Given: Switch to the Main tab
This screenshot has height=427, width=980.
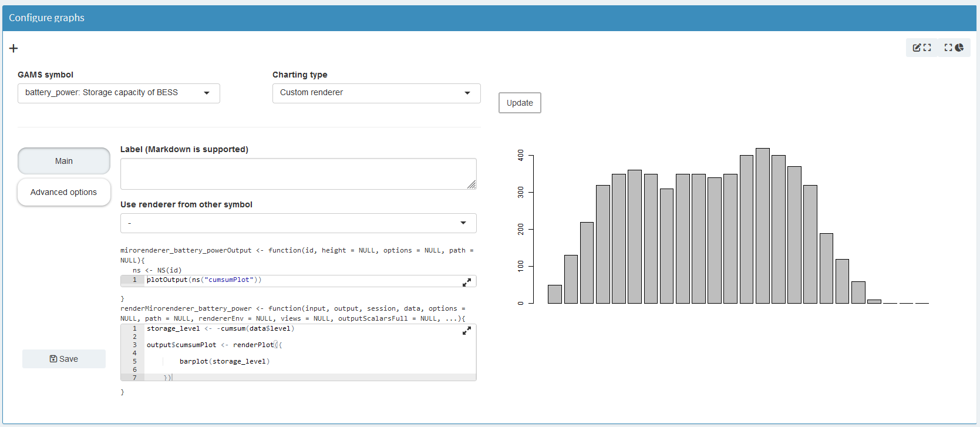Looking at the screenshot, I should pos(64,161).
